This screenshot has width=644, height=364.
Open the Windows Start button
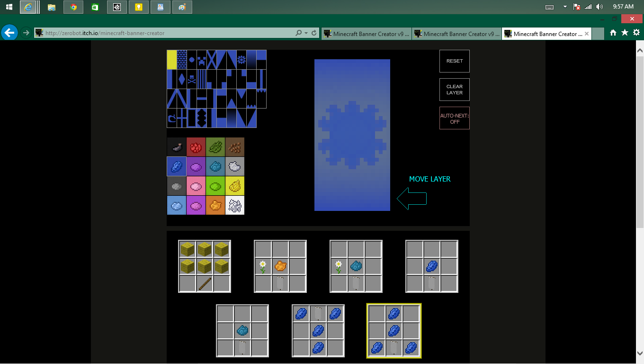[9, 7]
